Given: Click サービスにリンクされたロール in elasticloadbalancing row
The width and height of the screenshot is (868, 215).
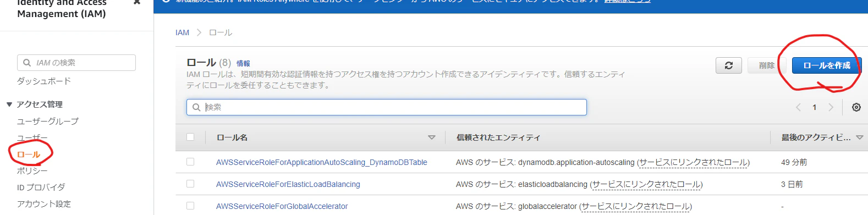Looking at the screenshot, I should [x=646, y=184].
